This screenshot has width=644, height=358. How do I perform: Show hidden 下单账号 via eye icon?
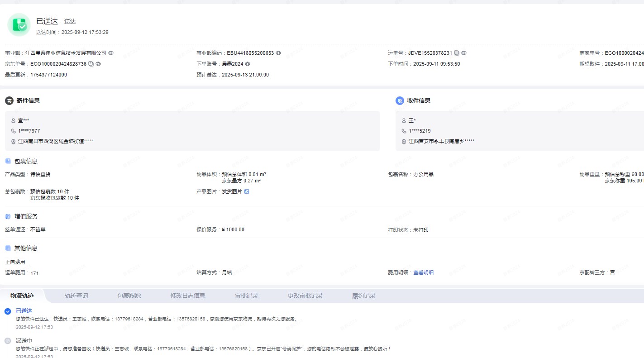[x=248, y=64]
